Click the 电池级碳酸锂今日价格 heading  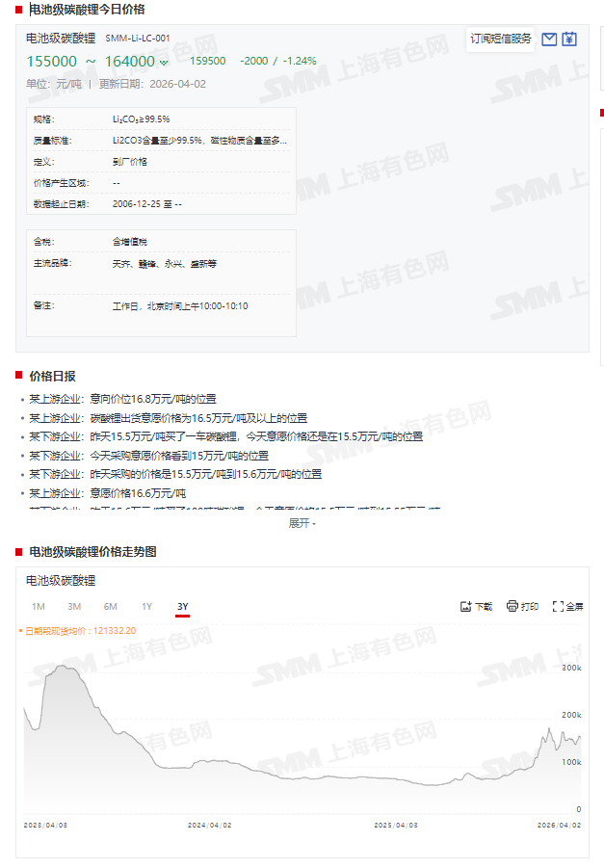point(87,10)
